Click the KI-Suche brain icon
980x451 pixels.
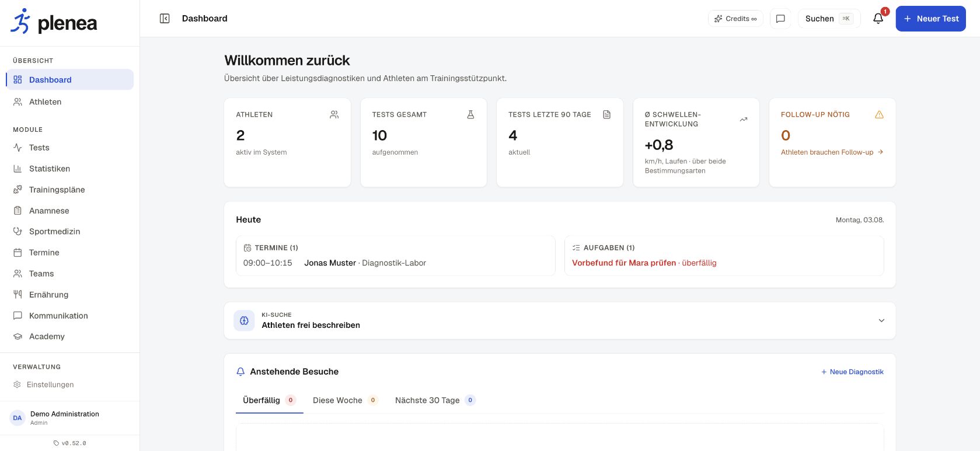(x=244, y=320)
